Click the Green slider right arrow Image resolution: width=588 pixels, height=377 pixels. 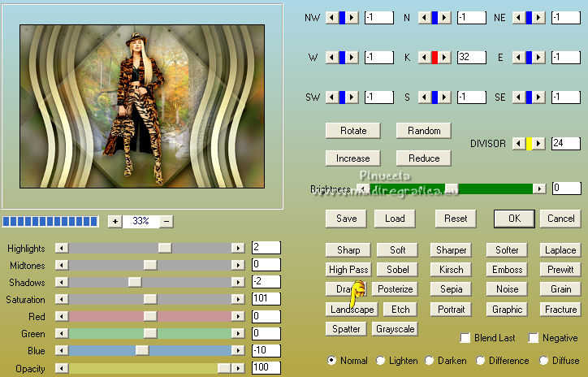238,333
